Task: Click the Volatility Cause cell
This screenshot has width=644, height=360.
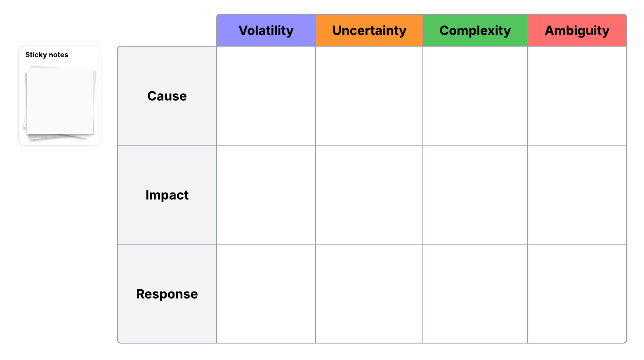Action: pyautogui.click(x=266, y=96)
